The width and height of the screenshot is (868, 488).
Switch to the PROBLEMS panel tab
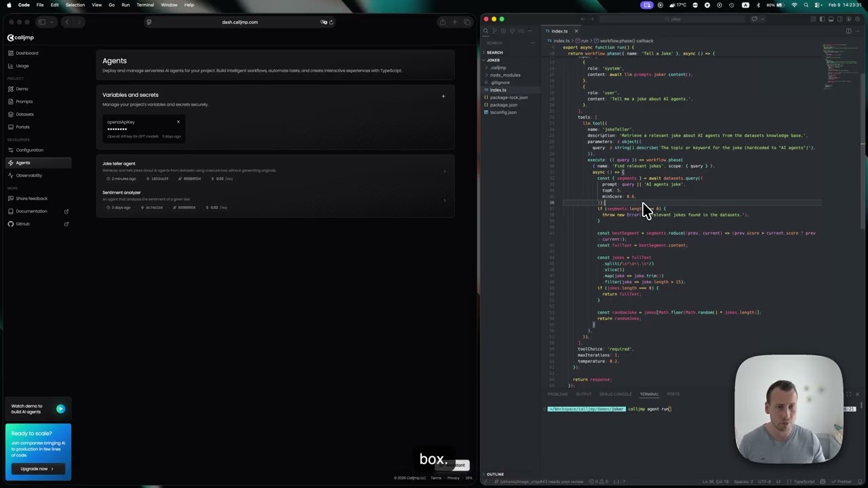557,394
